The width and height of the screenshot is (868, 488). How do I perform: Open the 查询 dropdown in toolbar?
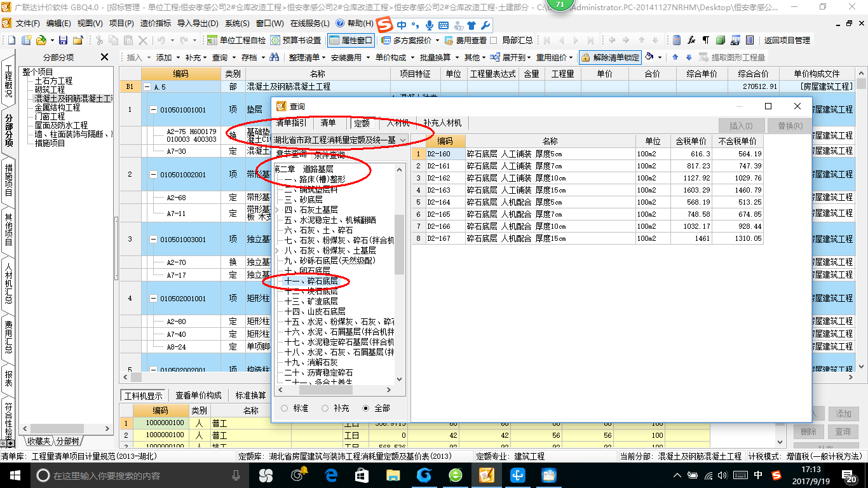point(223,57)
